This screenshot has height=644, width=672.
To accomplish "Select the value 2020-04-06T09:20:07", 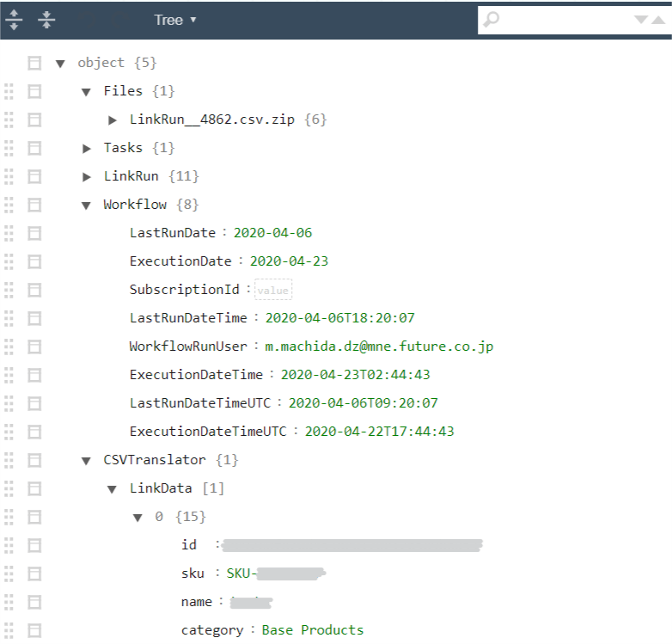I will (x=363, y=403).
